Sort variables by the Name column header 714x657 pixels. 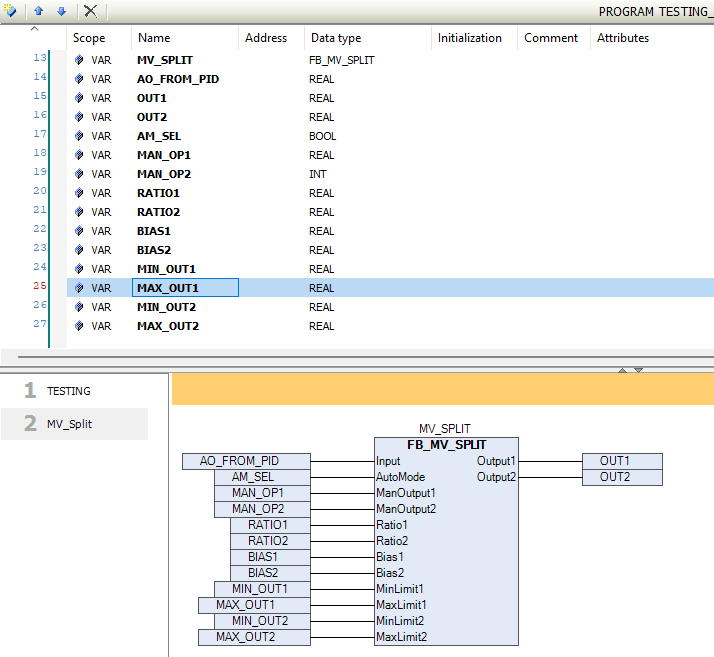154,38
